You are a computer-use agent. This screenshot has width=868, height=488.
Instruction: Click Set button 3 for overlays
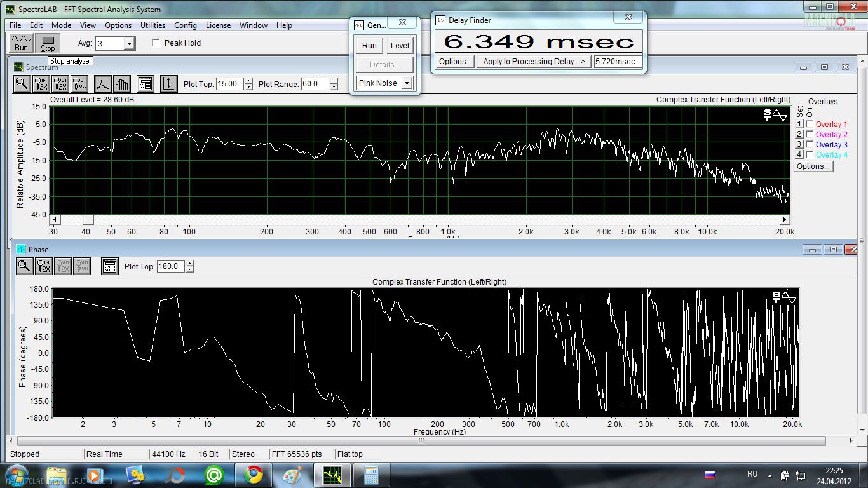tap(800, 145)
